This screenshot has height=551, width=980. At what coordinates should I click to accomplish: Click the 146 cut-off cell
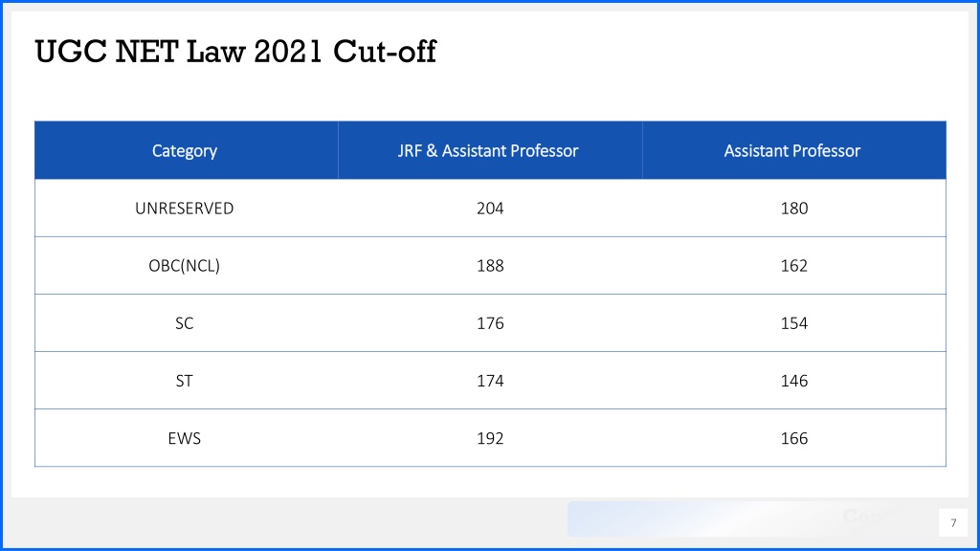tap(793, 381)
